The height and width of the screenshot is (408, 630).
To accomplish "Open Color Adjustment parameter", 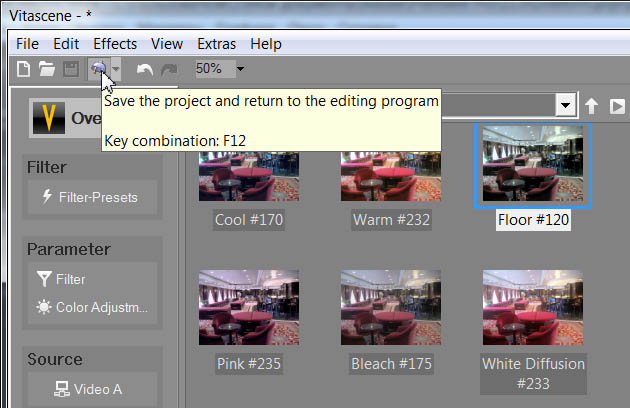I will [92, 307].
